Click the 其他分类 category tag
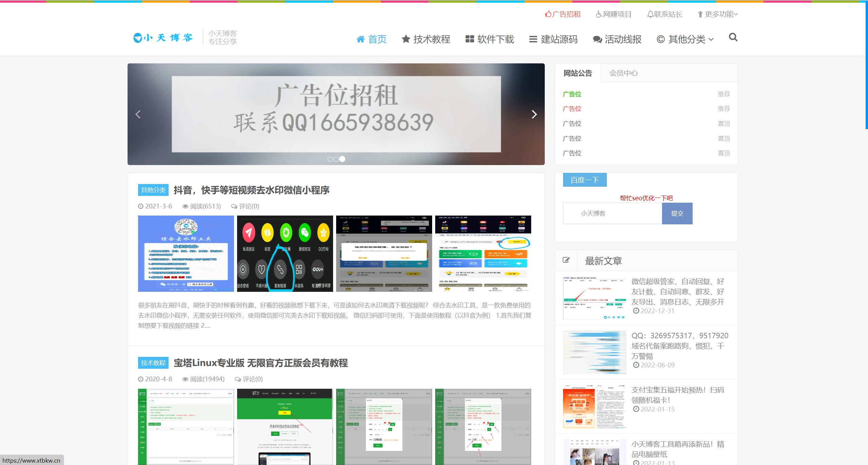This screenshot has height=465, width=868. (153, 190)
